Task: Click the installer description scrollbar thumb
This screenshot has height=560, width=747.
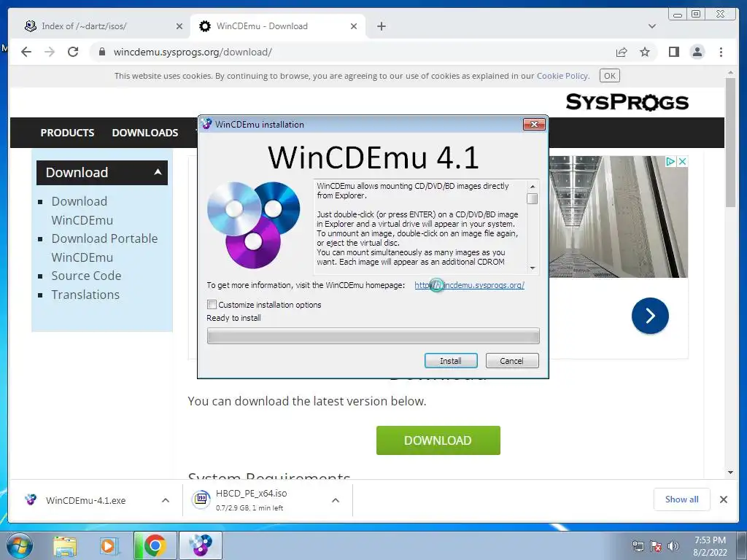Action: click(533, 199)
